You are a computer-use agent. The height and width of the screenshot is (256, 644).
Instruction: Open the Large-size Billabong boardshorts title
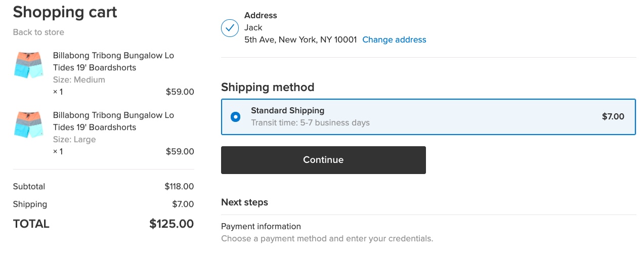[x=113, y=121]
